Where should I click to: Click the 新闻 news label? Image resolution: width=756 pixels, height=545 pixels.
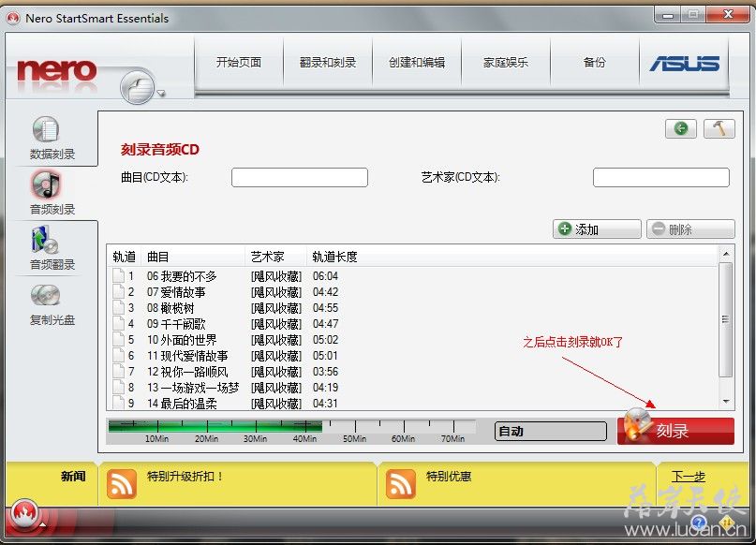(x=73, y=476)
